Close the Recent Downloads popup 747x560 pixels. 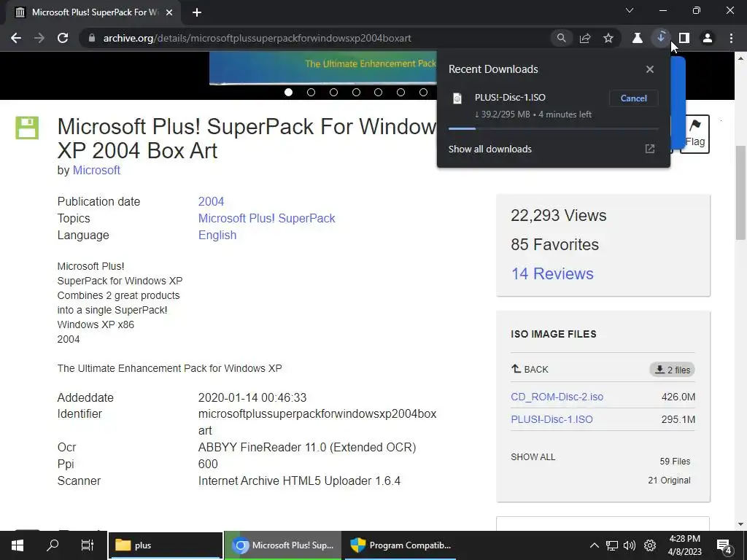point(650,69)
